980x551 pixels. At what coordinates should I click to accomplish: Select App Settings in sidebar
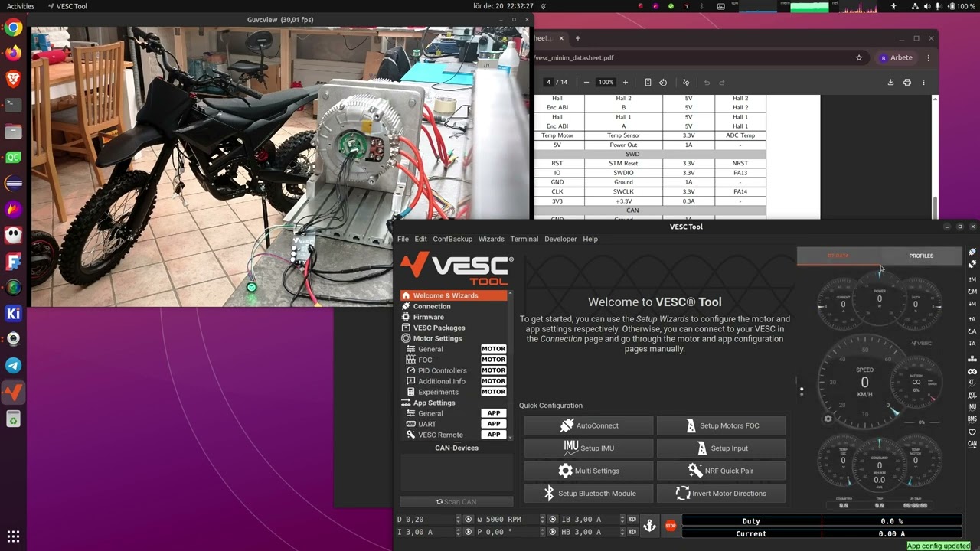click(x=453, y=403)
